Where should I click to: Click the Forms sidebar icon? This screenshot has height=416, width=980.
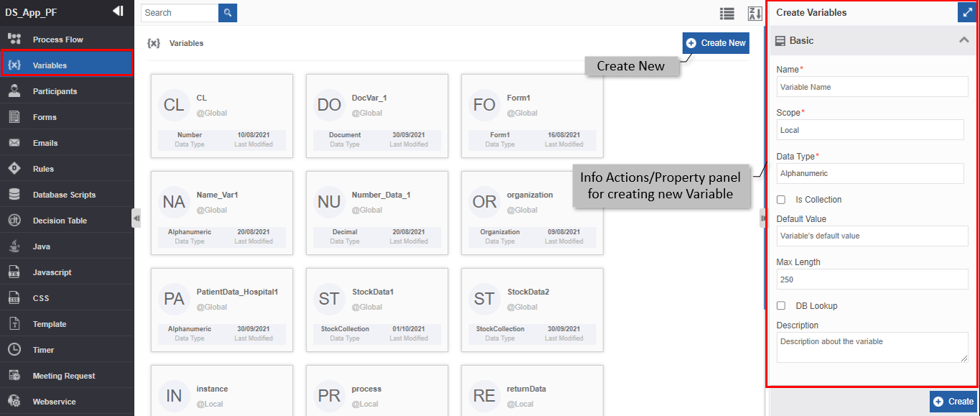(x=14, y=117)
